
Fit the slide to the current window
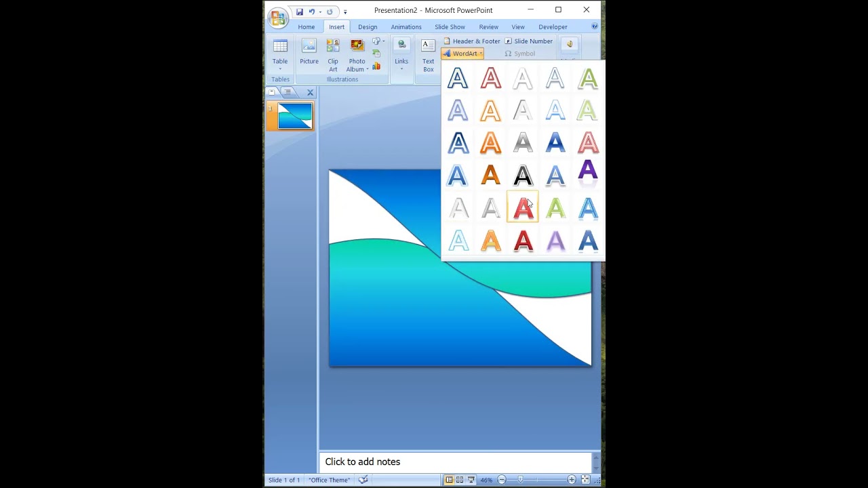click(585, 480)
